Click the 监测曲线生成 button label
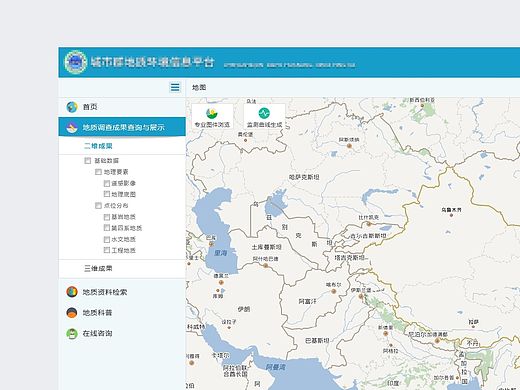 click(264, 125)
